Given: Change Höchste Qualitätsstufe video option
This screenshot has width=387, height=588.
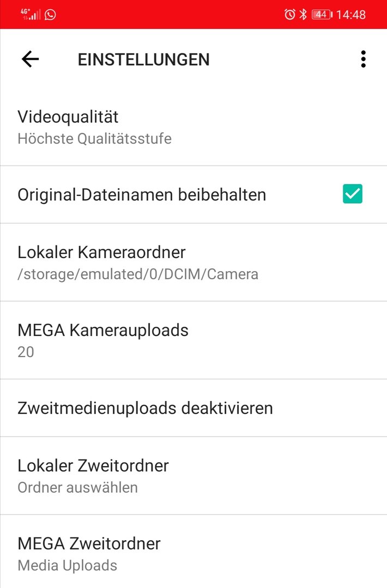Looking at the screenshot, I should pos(95,139).
